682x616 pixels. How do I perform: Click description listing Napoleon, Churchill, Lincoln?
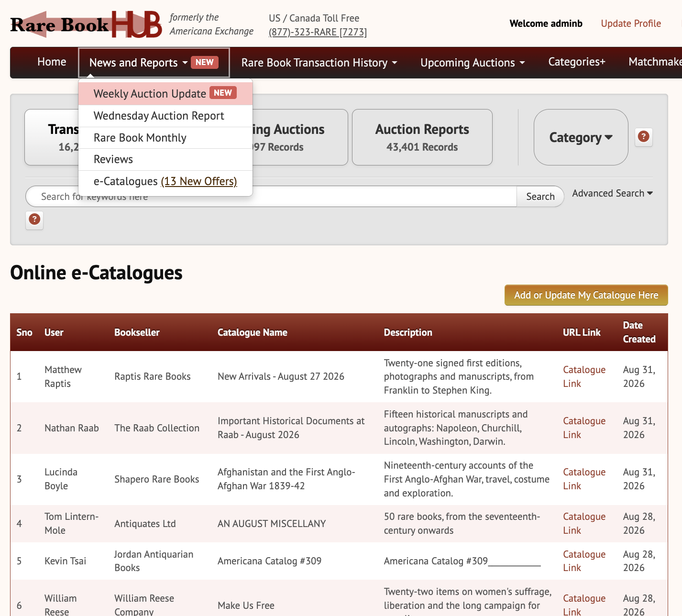point(456,428)
